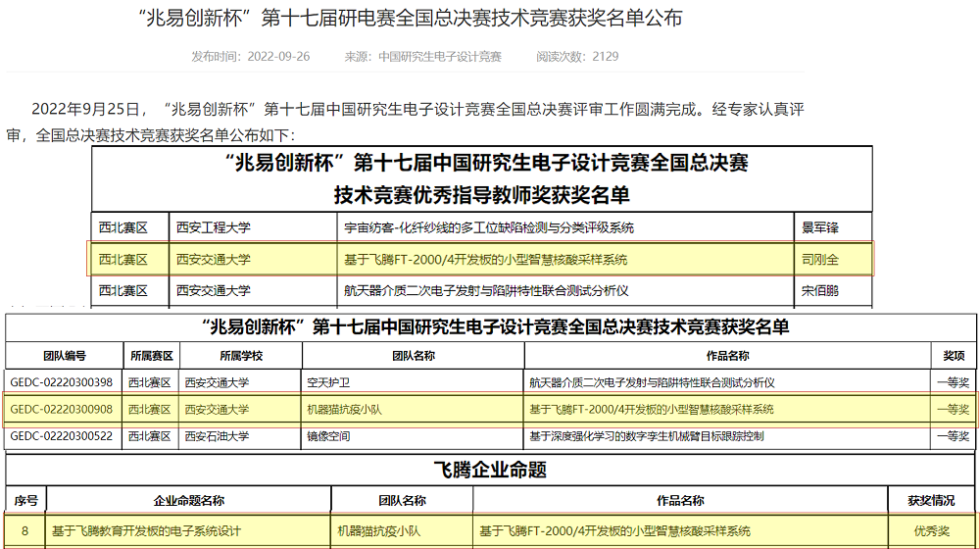Click the 优秀奖 award cell
The width and height of the screenshot is (980, 549).
[x=931, y=530]
